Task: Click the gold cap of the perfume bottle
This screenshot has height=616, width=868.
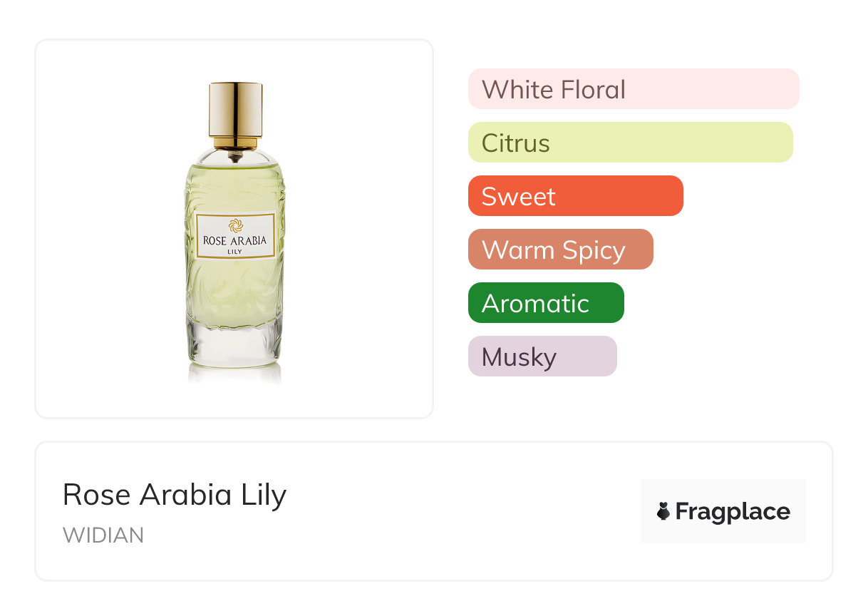Action: pos(235,109)
